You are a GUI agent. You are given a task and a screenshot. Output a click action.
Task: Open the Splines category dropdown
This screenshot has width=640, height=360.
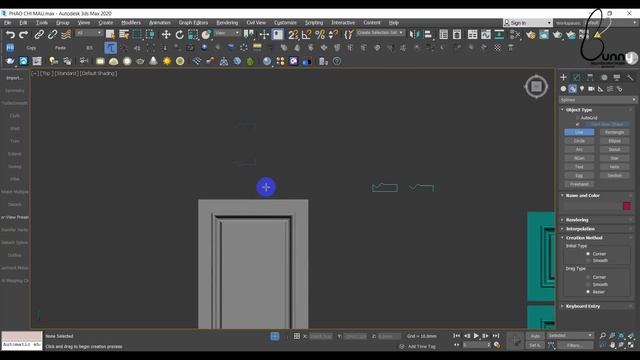[598, 100]
